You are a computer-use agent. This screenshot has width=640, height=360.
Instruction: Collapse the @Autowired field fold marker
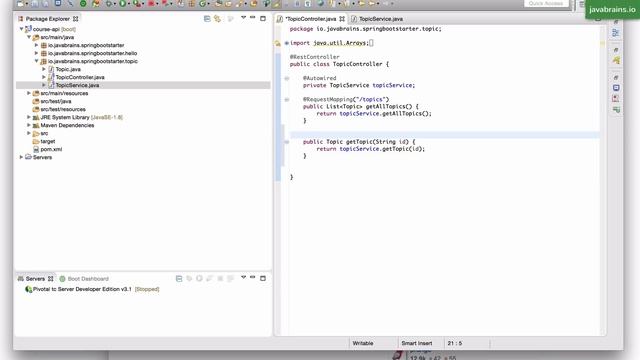click(x=287, y=78)
